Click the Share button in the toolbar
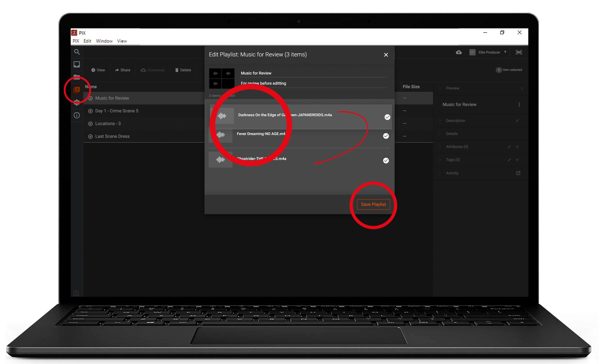Image resolution: width=599 pixels, height=364 pixels. (123, 70)
